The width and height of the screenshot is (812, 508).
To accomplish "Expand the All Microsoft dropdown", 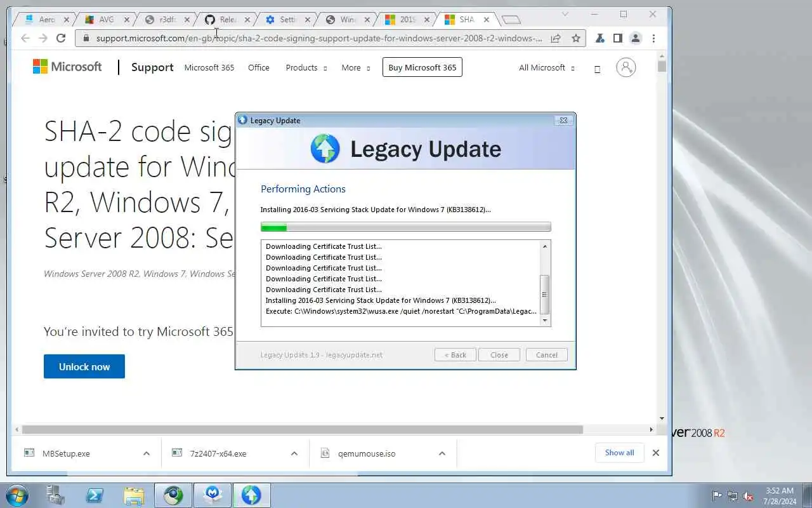I will pyautogui.click(x=547, y=67).
